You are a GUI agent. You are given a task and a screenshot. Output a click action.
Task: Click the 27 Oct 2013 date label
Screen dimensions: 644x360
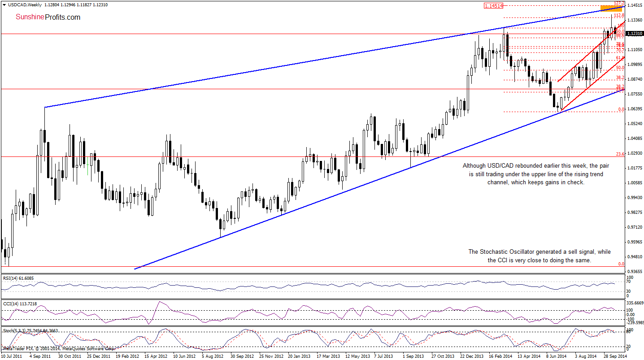click(443, 356)
